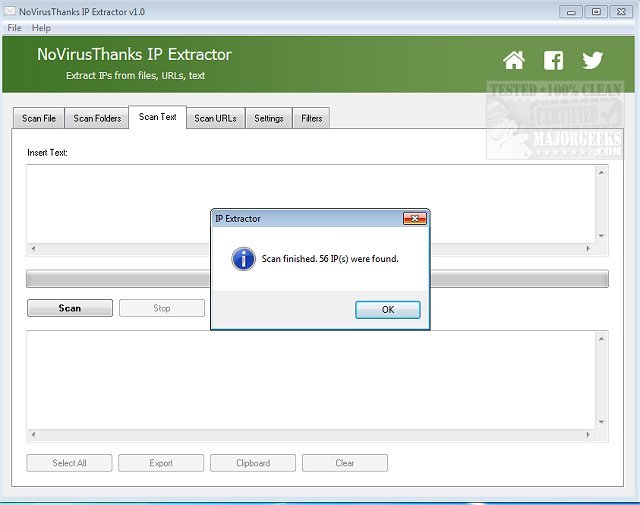Open the File menu

pos(14,28)
